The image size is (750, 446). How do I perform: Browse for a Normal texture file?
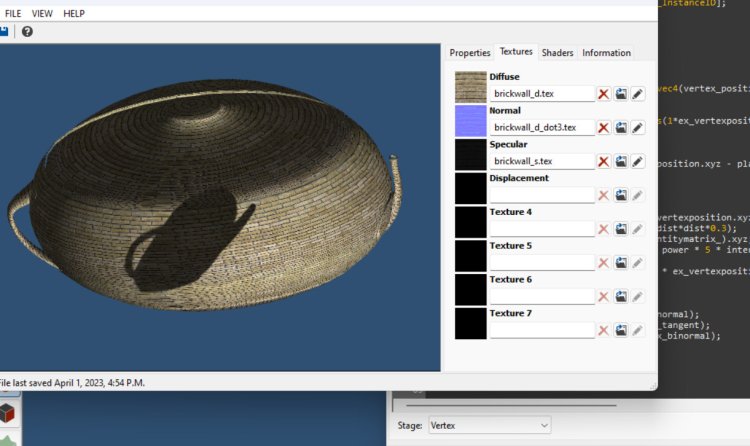(x=621, y=128)
